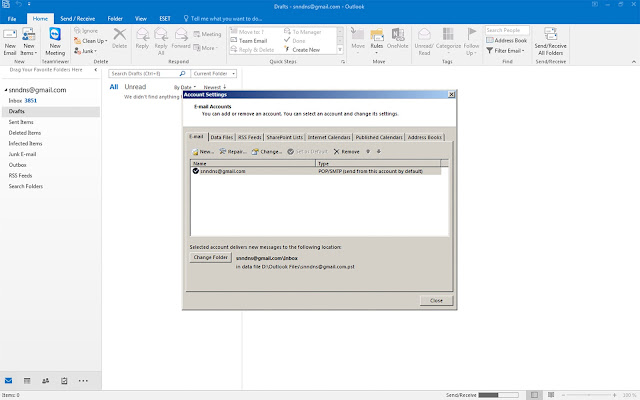Screen dimensions: 640x400
Task: Open the Clean Up dropdown
Action: (x=91, y=41)
